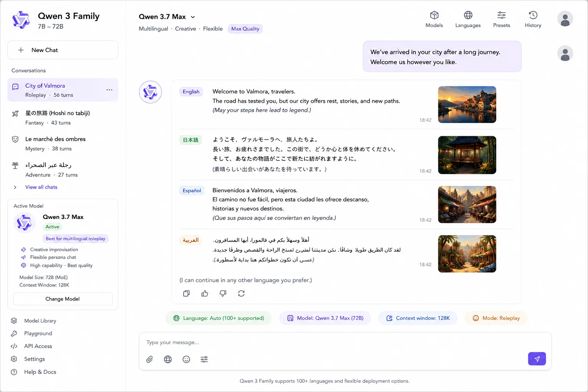This screenshot has width=588, height=392.
Task: Open the Spanish reply market image
Action: pyautogui.click(x=467, y=204)
